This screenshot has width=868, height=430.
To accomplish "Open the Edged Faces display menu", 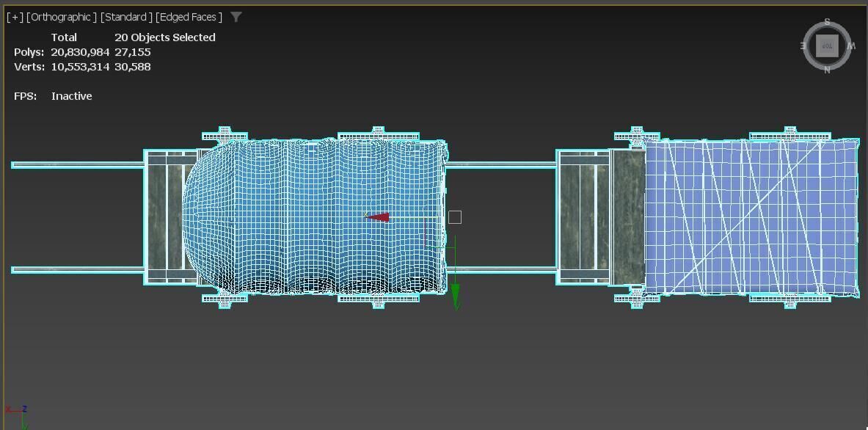I will pos(189,17).
